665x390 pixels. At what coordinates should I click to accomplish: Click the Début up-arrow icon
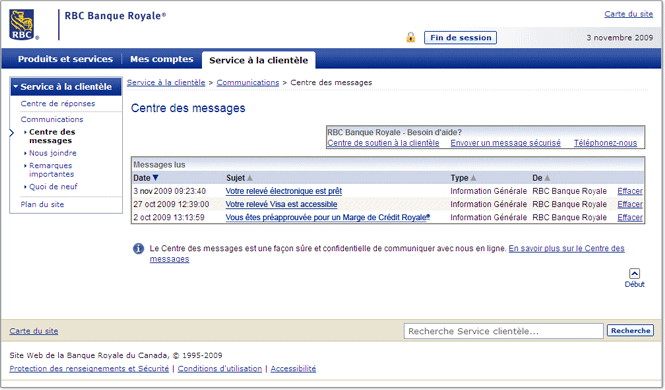634,273
